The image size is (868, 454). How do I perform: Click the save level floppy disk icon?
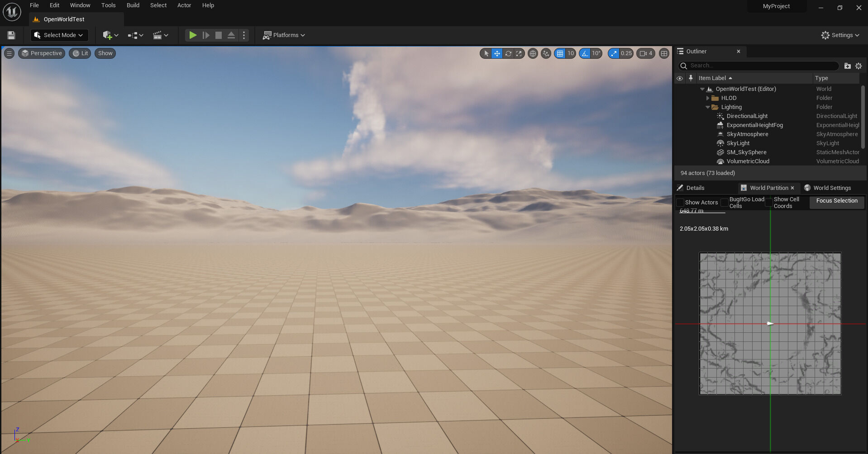(11, 35)
